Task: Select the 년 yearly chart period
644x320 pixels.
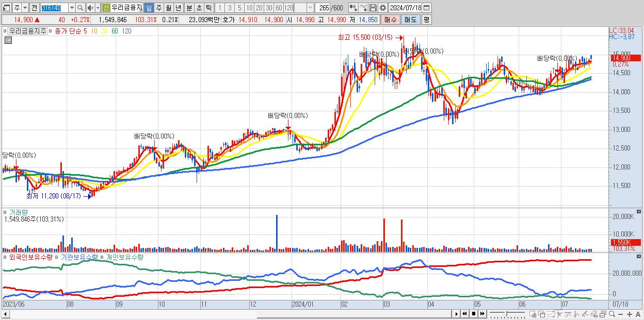Action: point(178,8)
